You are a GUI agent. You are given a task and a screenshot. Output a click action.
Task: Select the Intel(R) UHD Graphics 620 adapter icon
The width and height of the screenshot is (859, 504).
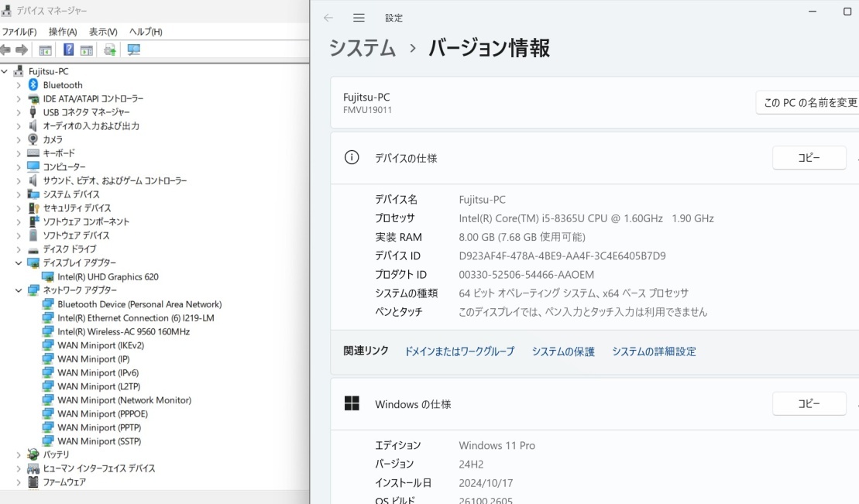coord(48,276)
